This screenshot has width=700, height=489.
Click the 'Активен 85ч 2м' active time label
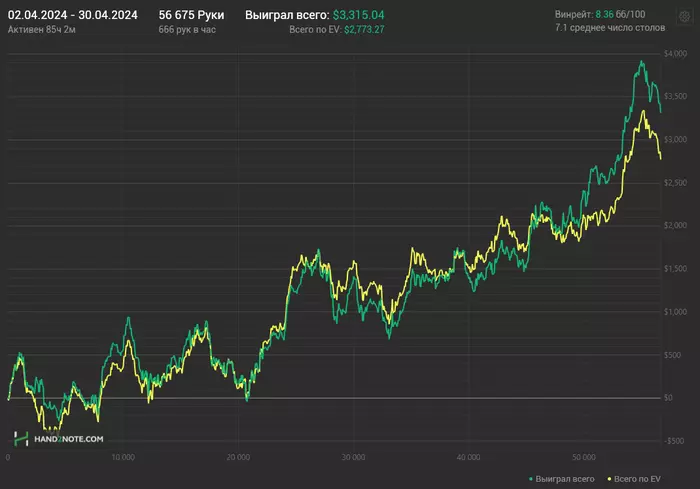tap(40, 30)
